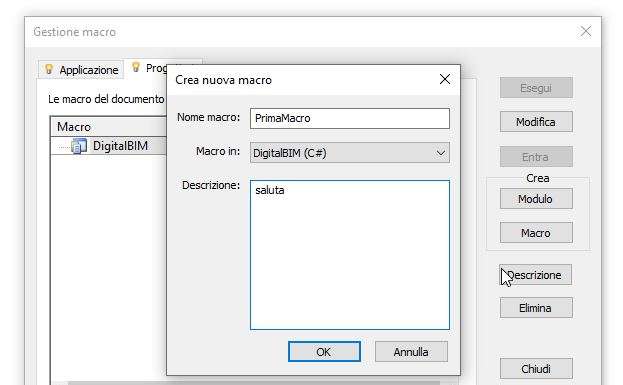
Task: Cancel with the Annulla button
Action: pos(411,352)
